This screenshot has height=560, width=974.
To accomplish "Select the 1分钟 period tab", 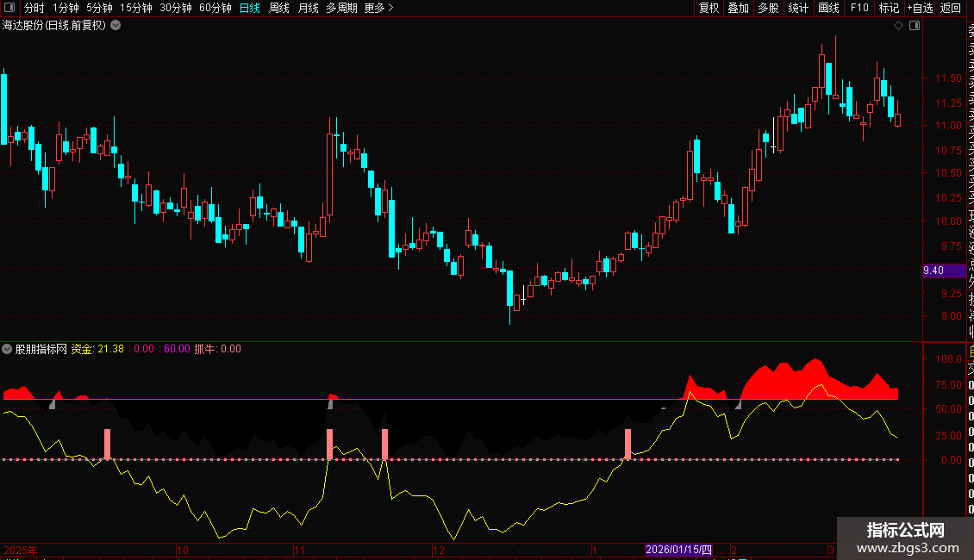I will click(66, 8).
